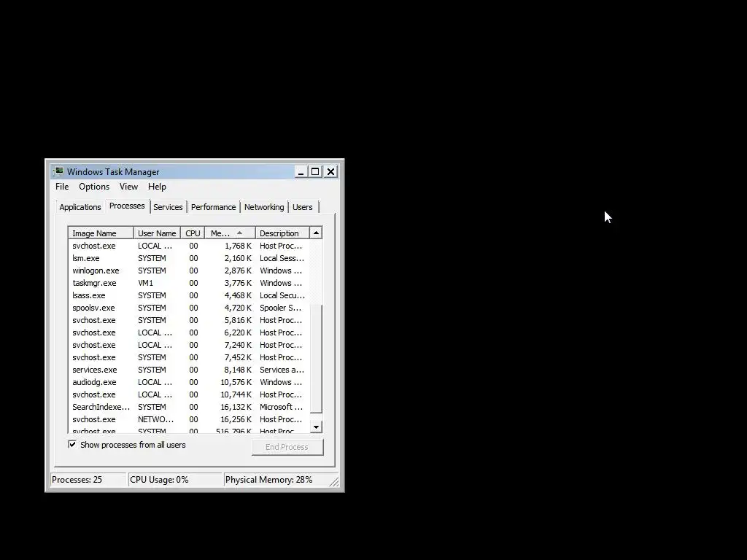Sort by Image Name column header

(101, 233)
